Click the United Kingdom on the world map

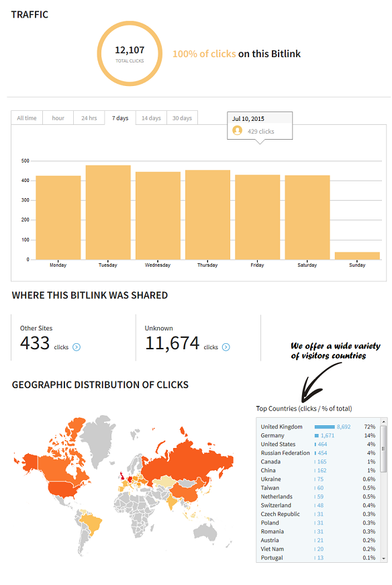click(x=122, y=476)
